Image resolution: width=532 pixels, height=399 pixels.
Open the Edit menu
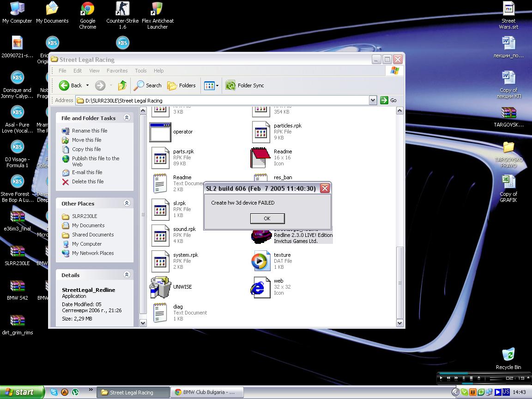(78, 71)
